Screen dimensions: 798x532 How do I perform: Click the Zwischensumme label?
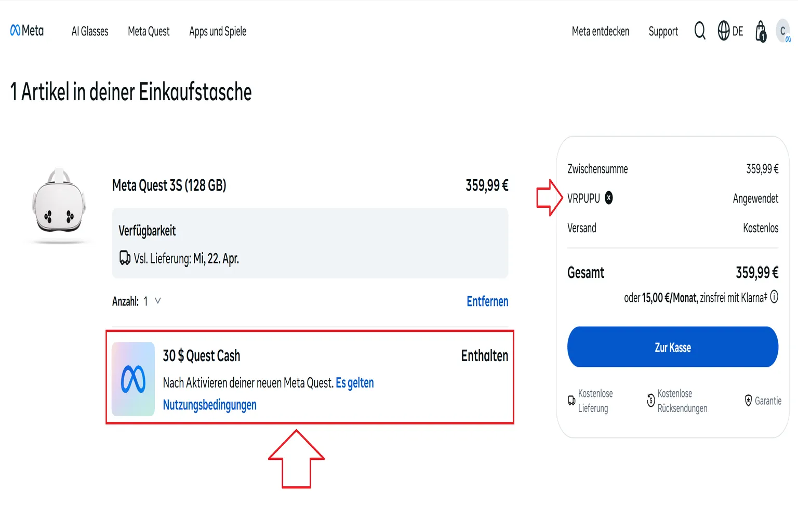coord(597,169)
